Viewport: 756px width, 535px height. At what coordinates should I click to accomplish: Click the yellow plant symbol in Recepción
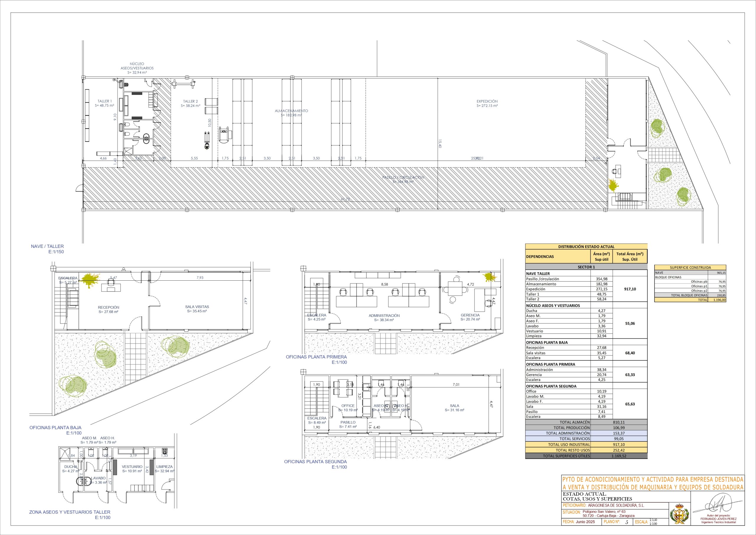pyautogui.click(x=89, y=280)
